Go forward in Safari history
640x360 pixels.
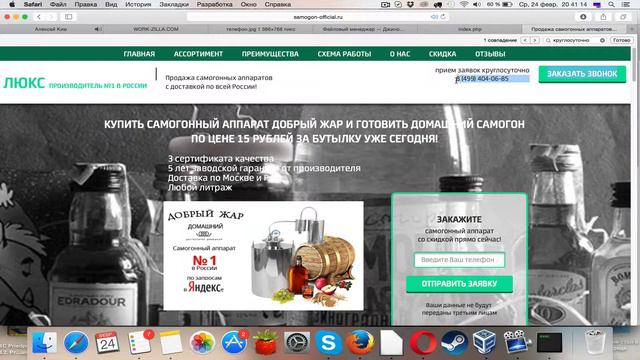tap(51, 17)
